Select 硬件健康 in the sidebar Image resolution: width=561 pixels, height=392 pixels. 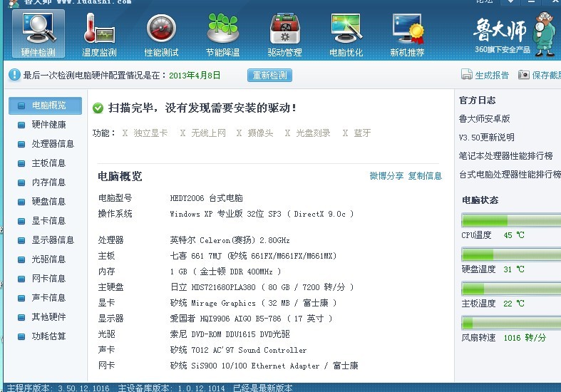tap(48, 125)
